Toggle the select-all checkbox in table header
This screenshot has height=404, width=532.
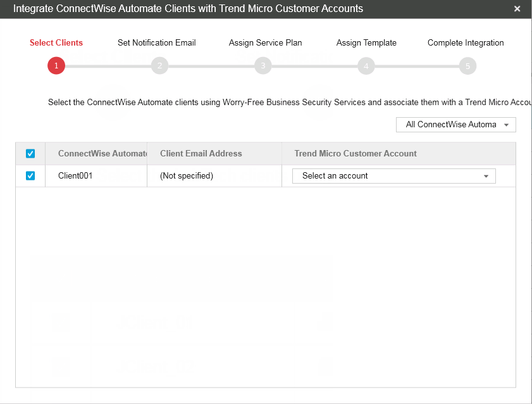(x=30, y=153)
